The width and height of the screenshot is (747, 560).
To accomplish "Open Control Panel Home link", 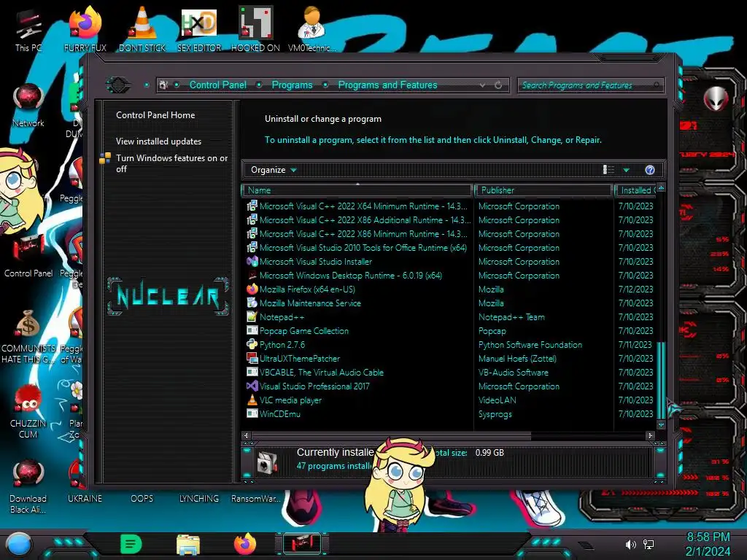I will 155,114.
